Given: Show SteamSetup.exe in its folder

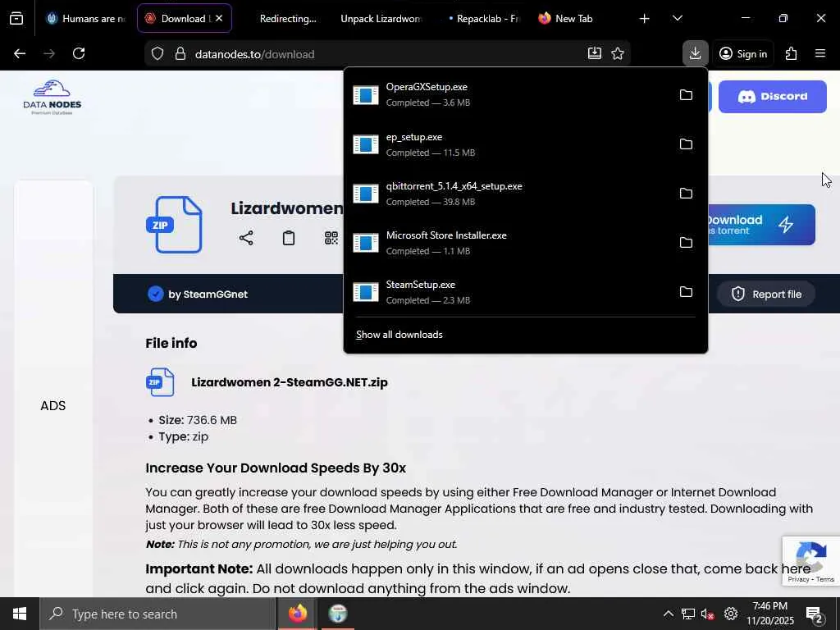Looking at the screenshot, I should coord(686,292).
